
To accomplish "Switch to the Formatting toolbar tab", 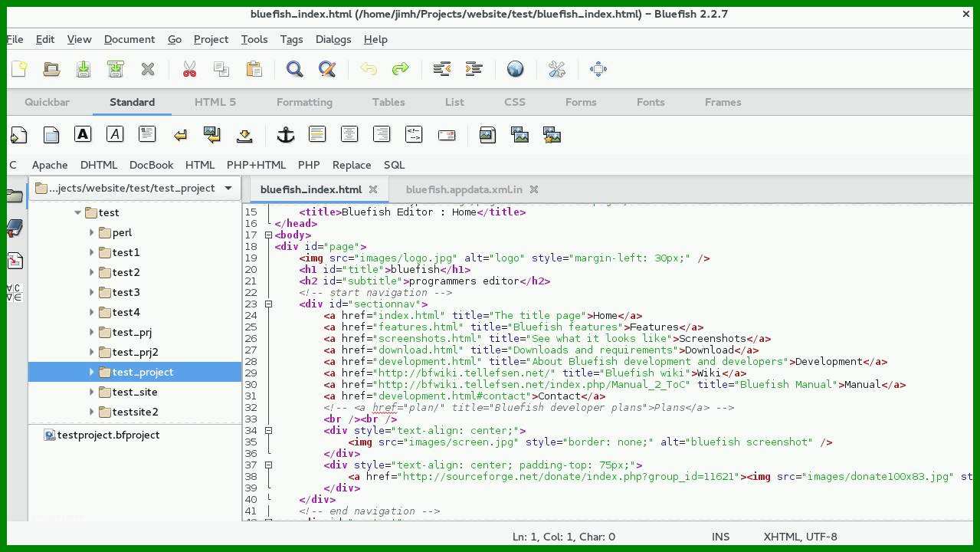I will click(304, 102).
